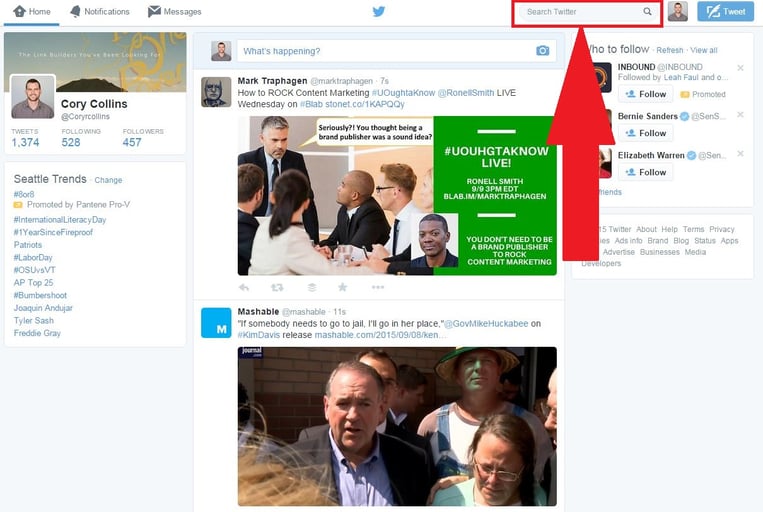Focus the Search Twitter field
The width and height of the screenshot is (763, 512).
(x=587, y=12)
